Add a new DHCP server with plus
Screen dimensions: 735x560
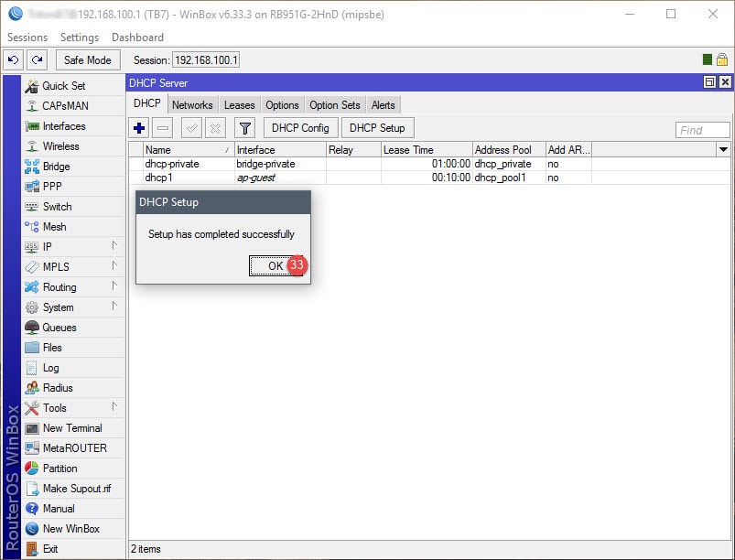tap(139, 128)
